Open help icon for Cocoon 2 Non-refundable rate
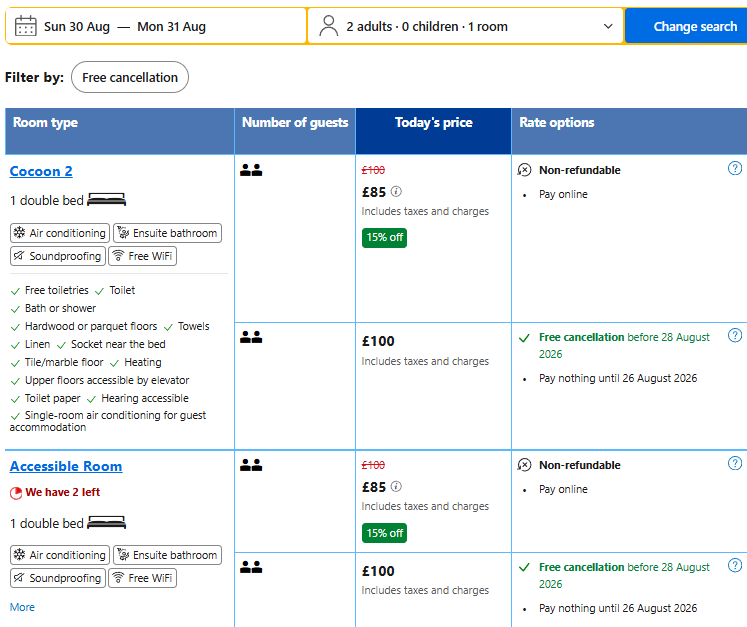Screen dimensions: 747x627 (x=735, y=168)
